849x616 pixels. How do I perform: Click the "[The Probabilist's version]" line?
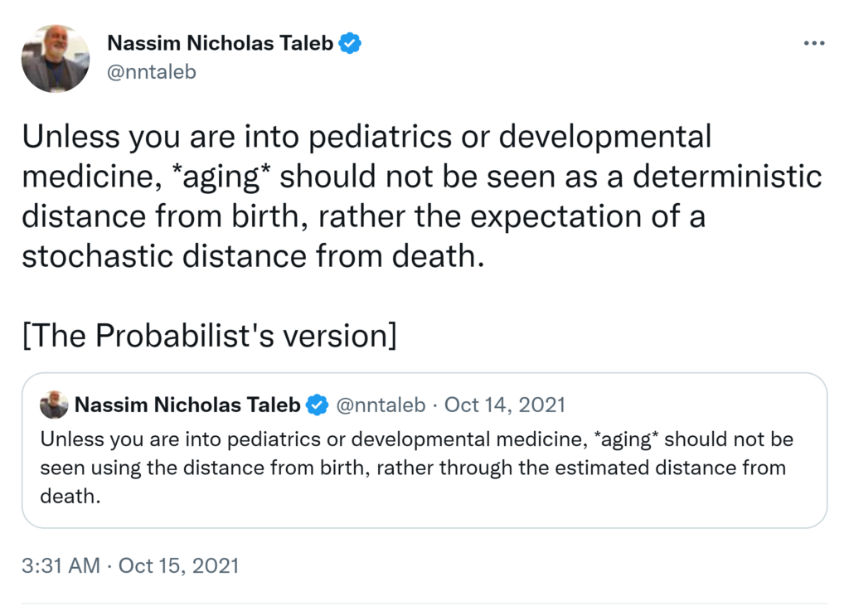(209, 336)
